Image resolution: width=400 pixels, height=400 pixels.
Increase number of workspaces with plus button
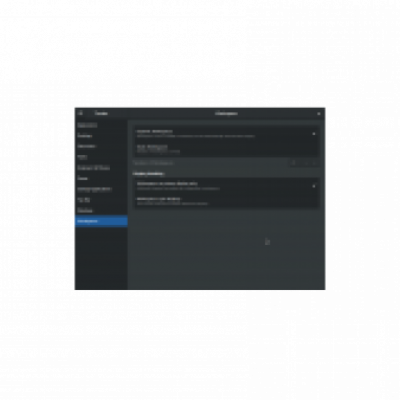pyautogui.click(x=315, y=163)
